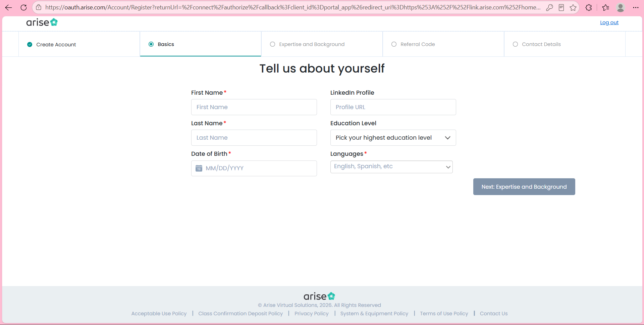
Task: Open the Create Account step tab
Action: coord(79,44)
